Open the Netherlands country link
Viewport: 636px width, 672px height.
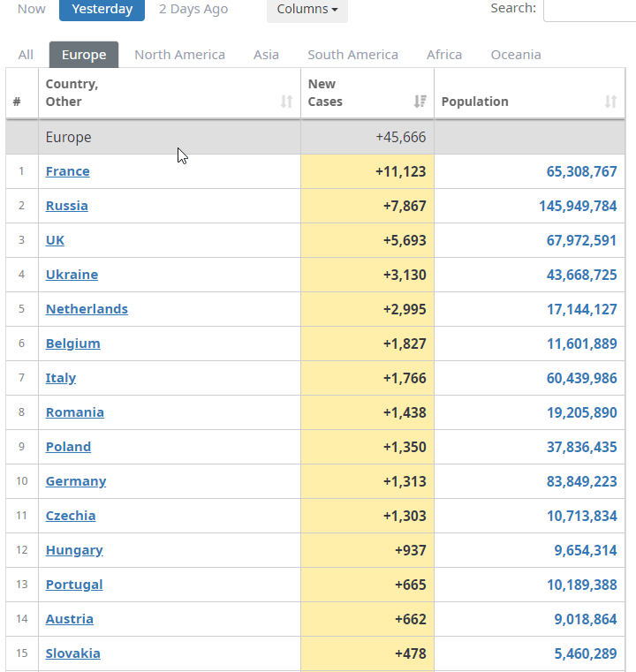(x=87, y=309)
